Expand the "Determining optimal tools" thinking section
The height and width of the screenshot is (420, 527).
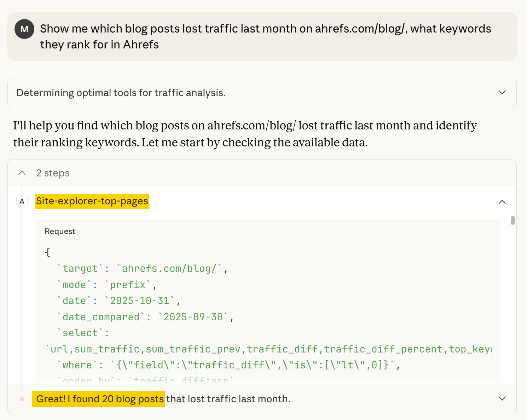click(x=502, y=93)
